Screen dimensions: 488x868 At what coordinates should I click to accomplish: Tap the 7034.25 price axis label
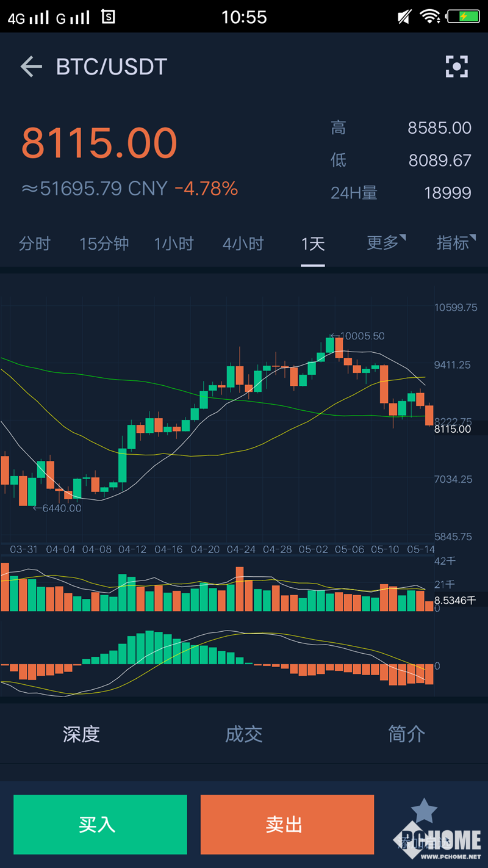point(453,480)
